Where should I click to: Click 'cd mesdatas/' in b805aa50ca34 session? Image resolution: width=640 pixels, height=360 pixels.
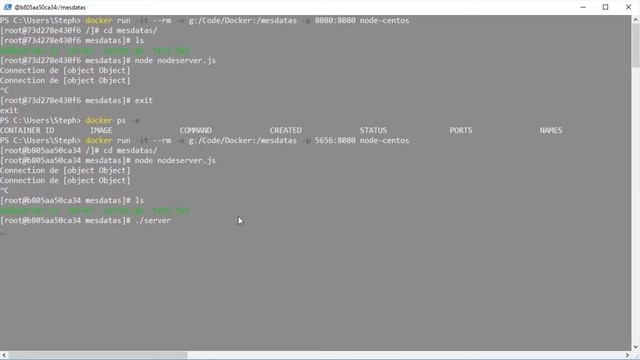click(x=130, y=151)
